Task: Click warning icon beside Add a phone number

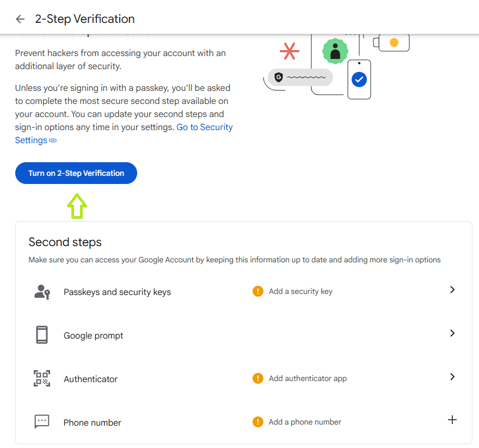Action: point(258,422)
